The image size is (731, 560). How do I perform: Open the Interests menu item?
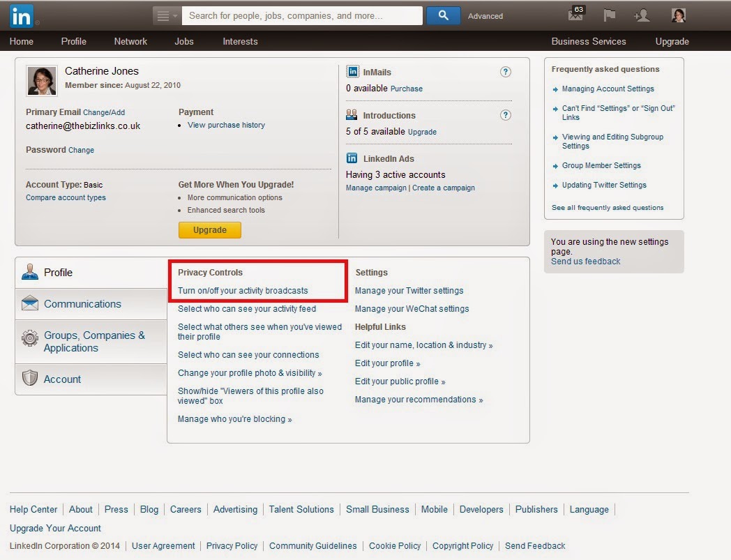240,41
